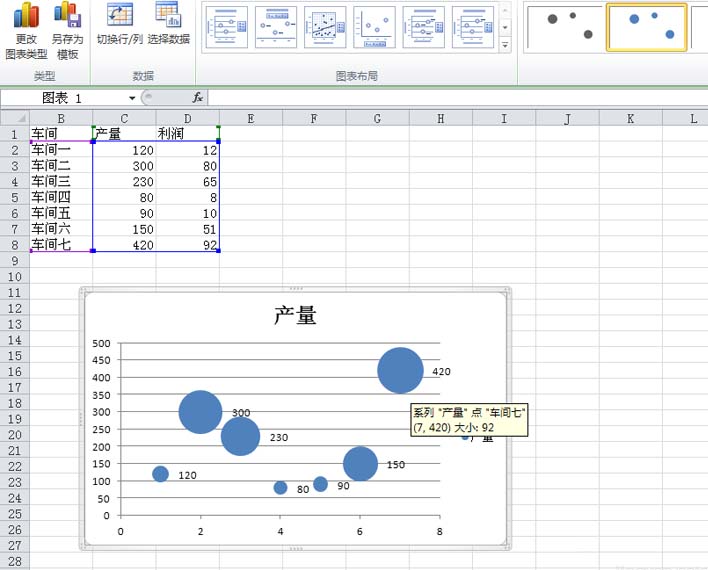The height and width of the screenshot is (570, 708).
Task: Click the fx insert function icon
Action: click(x=198, y=98)
